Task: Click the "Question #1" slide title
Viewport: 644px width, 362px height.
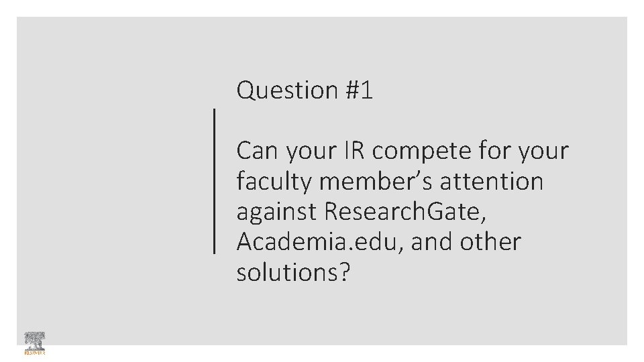Action: point(304,90)
